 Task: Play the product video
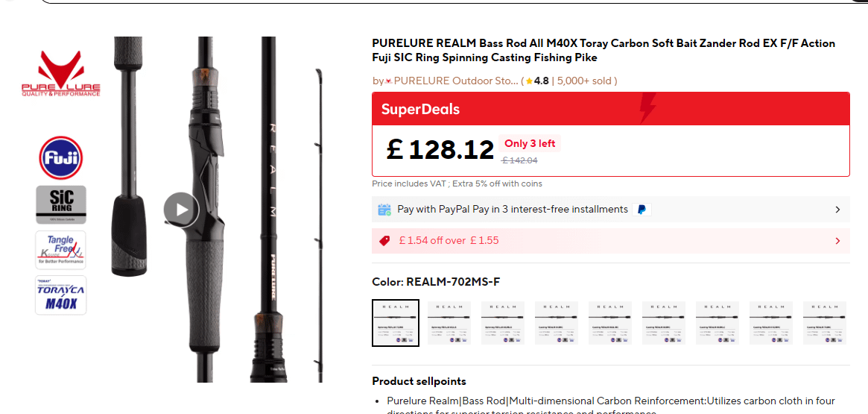click(181, 210)
